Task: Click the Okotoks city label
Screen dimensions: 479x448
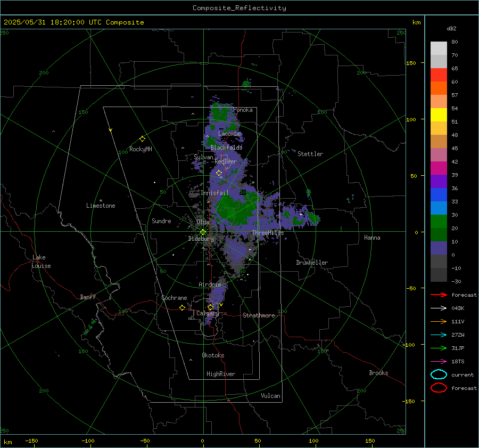Action: click(x=213, y=355)
